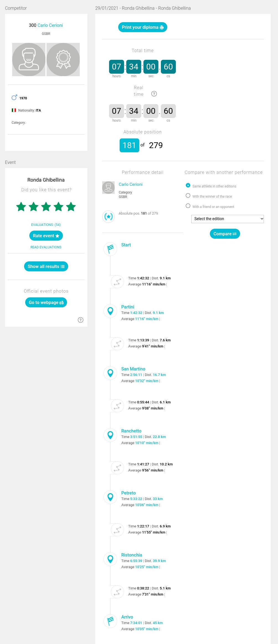Click the help icon beside Real time
The height and width of the screenshot is (644, 278).
tap(154, 94)
